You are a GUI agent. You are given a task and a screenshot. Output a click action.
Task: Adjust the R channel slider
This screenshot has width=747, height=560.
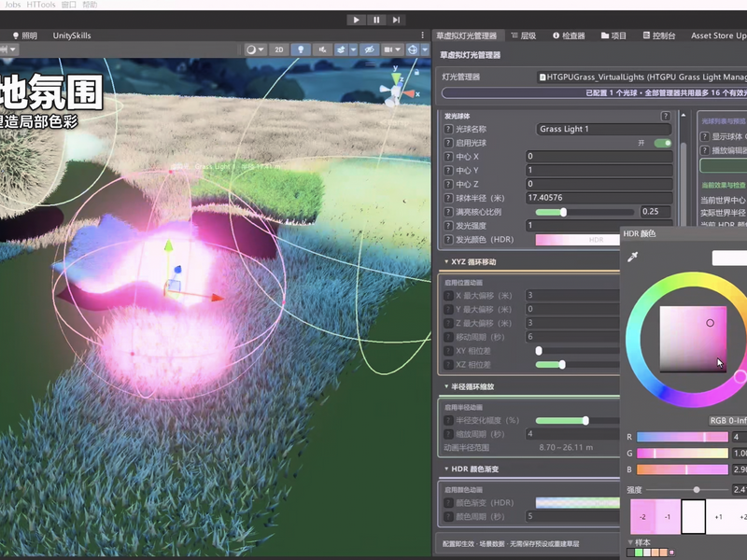(x=683, y=437)
